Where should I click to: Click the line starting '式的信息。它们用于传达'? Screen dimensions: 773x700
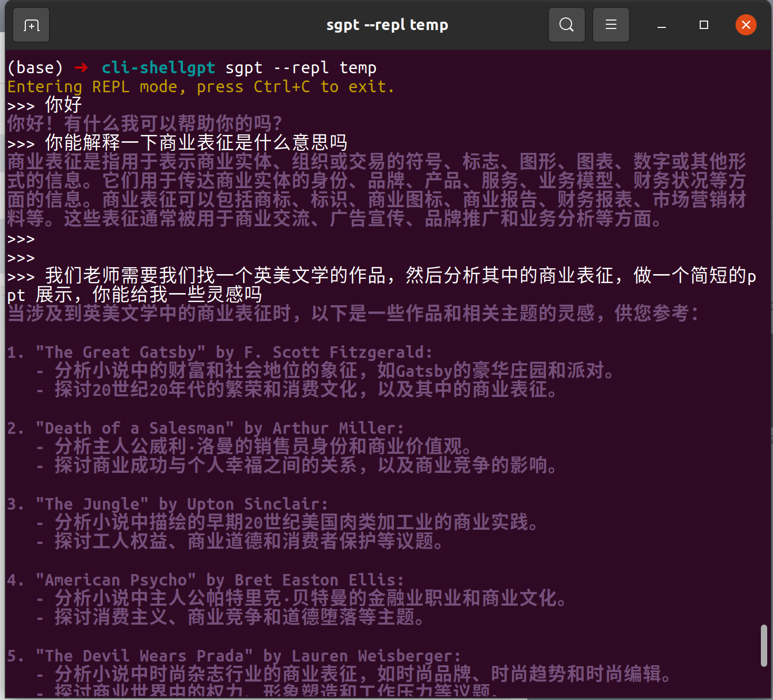[377, 181]
